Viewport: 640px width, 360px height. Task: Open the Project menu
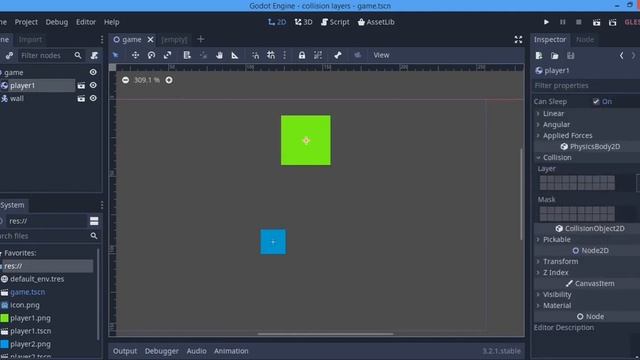26,22
